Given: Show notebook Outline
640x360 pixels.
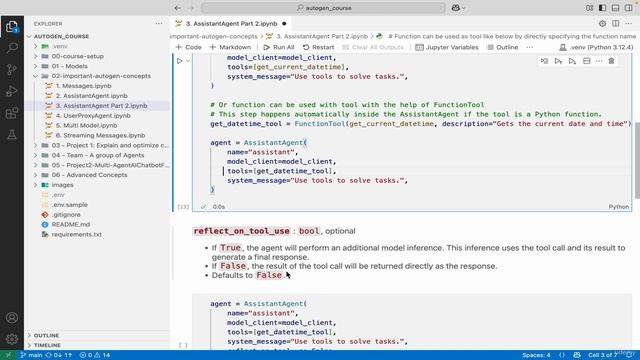Looking at the screenshot, I should coord(503,47).
